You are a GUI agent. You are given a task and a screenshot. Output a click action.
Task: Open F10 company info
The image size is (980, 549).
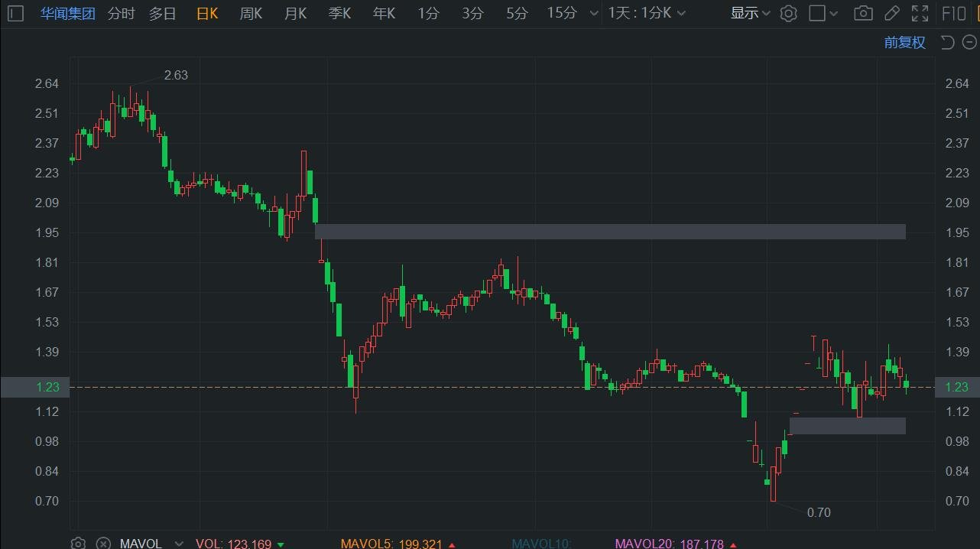(953, 13)
